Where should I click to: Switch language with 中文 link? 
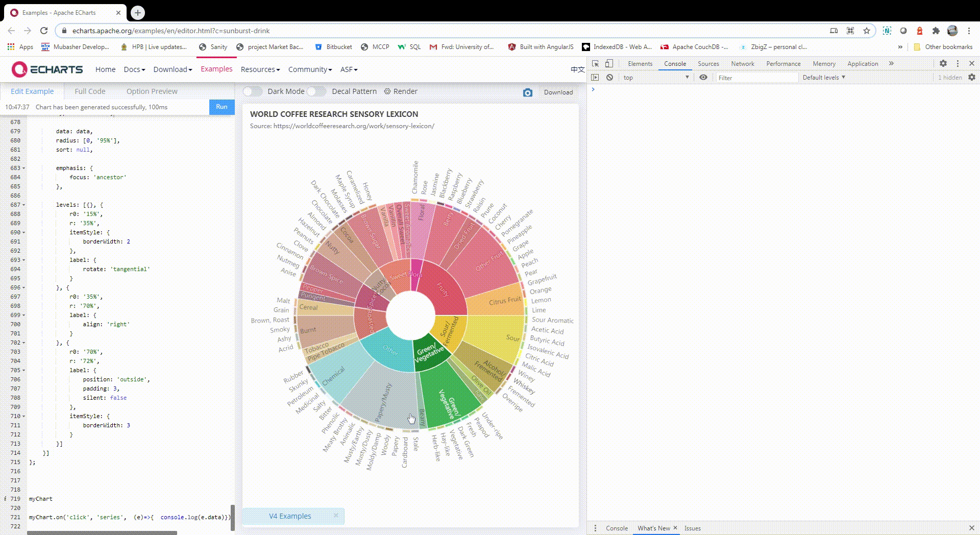point(577,69)
